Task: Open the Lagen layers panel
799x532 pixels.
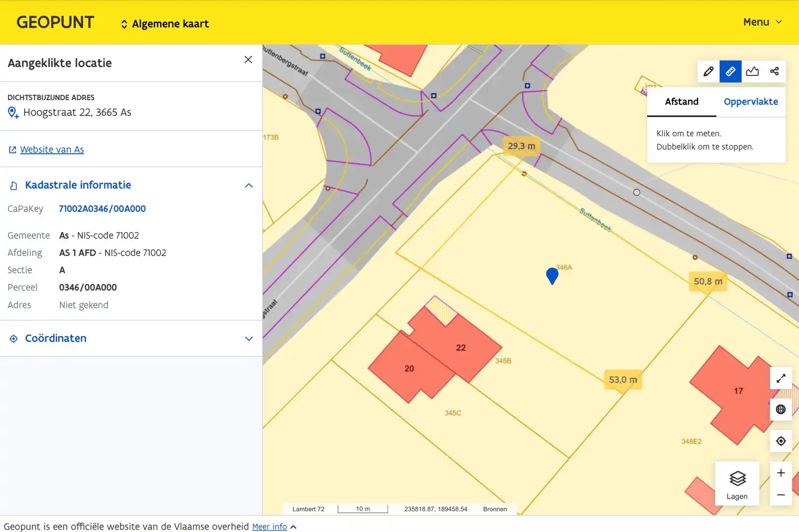Action: pyautogui.click(x=737, y=483)
